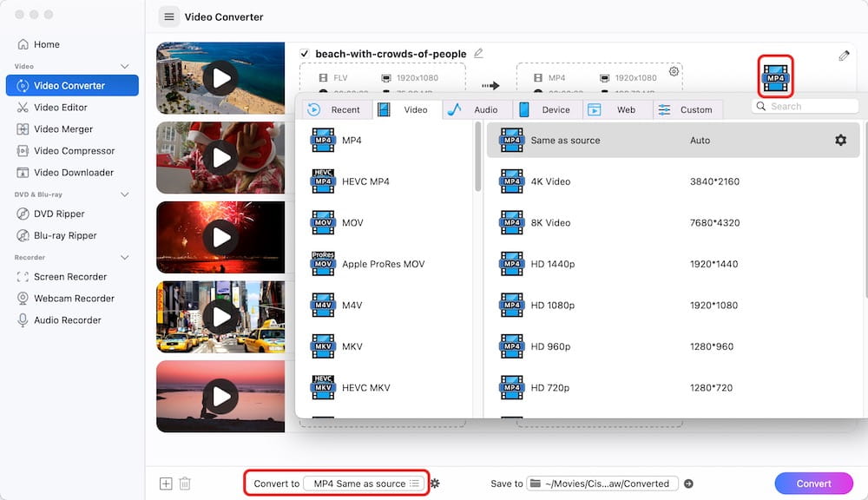Open Blu-ray Ripper from the sidebar

[x=57, y=235]
